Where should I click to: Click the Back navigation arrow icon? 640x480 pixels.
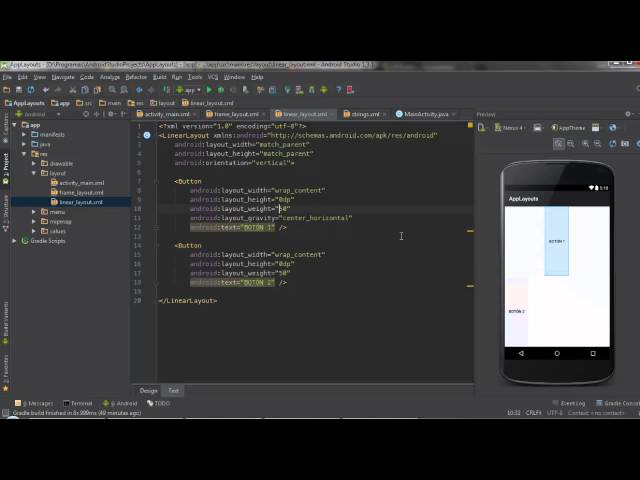pos(139,90)
